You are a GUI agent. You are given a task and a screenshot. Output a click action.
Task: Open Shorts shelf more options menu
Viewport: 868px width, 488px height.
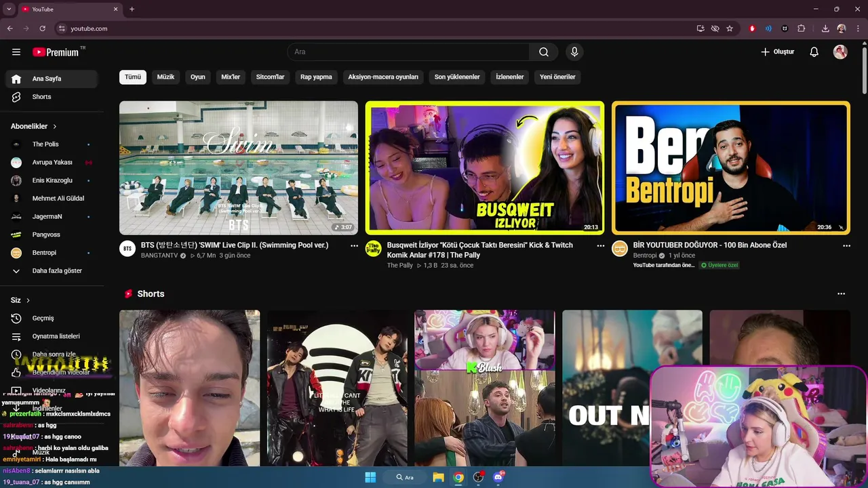[x=842, y=294]
